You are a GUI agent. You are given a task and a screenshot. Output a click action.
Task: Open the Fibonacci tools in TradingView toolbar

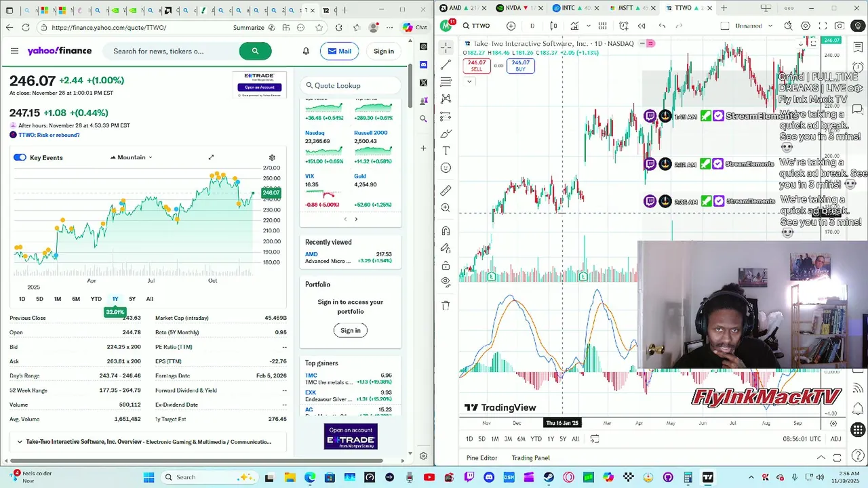(x=446, y=81)
